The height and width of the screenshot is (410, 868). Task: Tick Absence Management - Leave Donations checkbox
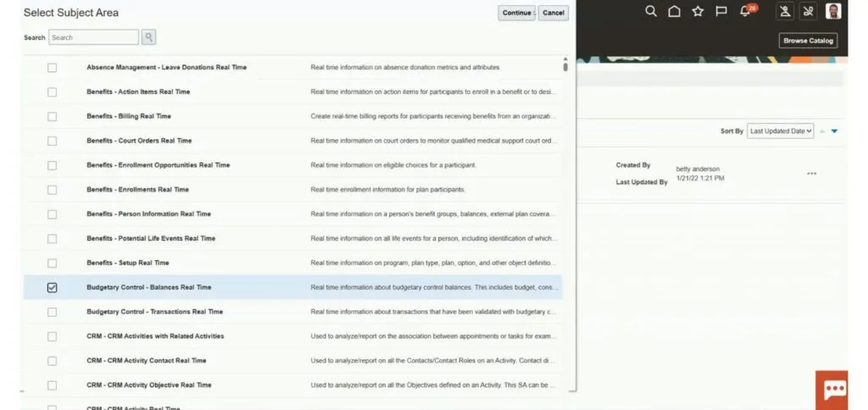click(x=53, y=67)
